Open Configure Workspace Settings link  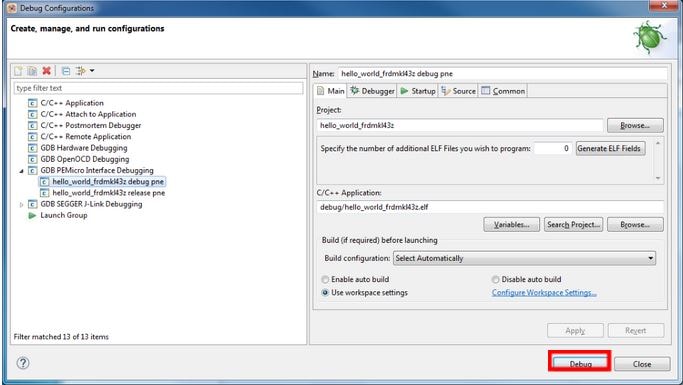(544, 293)
